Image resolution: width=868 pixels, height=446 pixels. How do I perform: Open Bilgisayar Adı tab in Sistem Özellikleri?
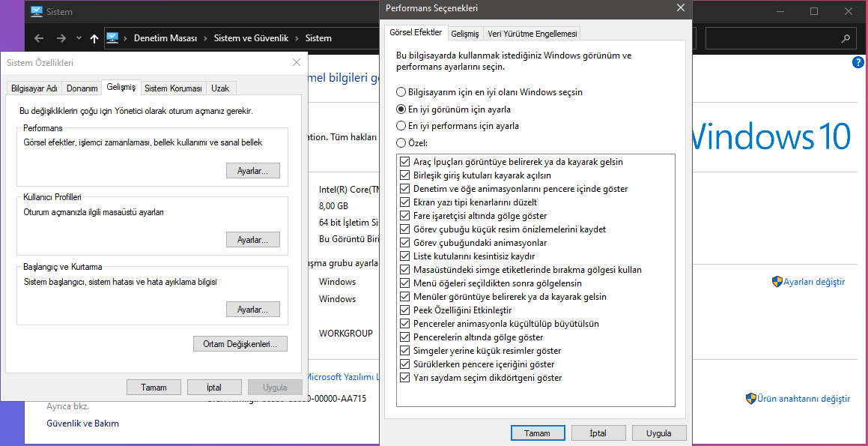coord(34,88)
